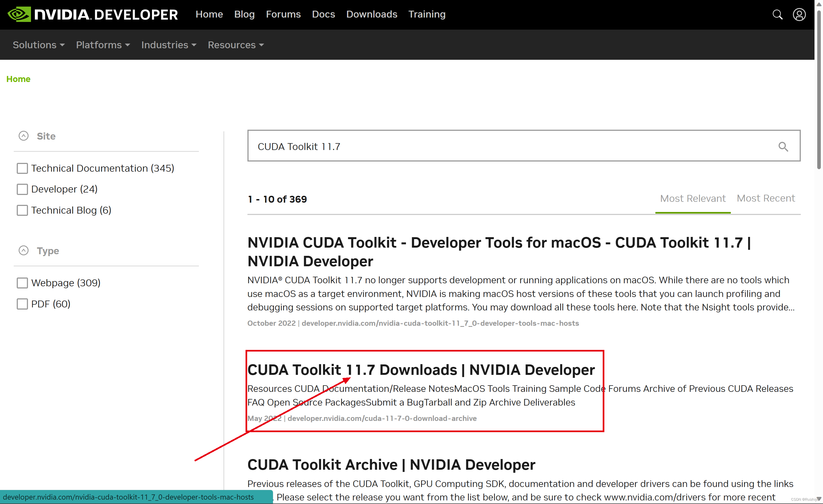Click the developer-tools-mac-hosts result URL

(x=440, y=323)
